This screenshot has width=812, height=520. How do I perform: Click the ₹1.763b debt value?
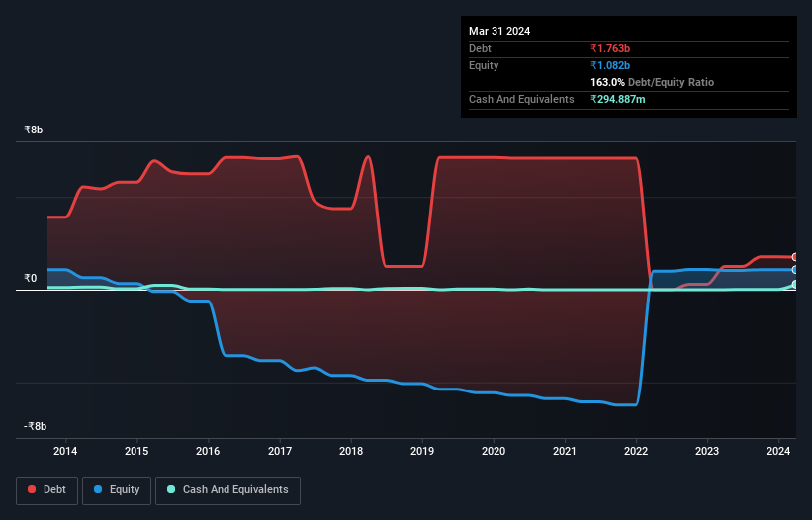pyautogui.click(x=610, y=48)
